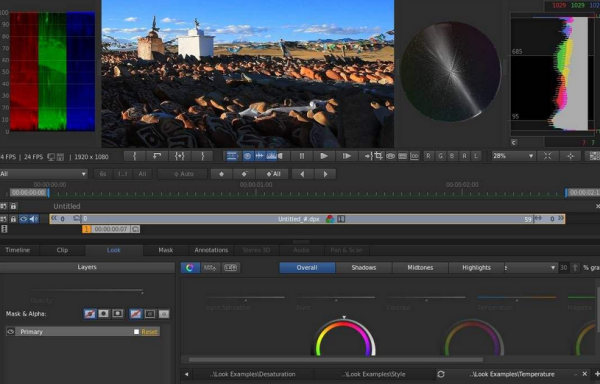
Task: Click the monitor icon beside 24 FPS
Action: click(51, 157)
